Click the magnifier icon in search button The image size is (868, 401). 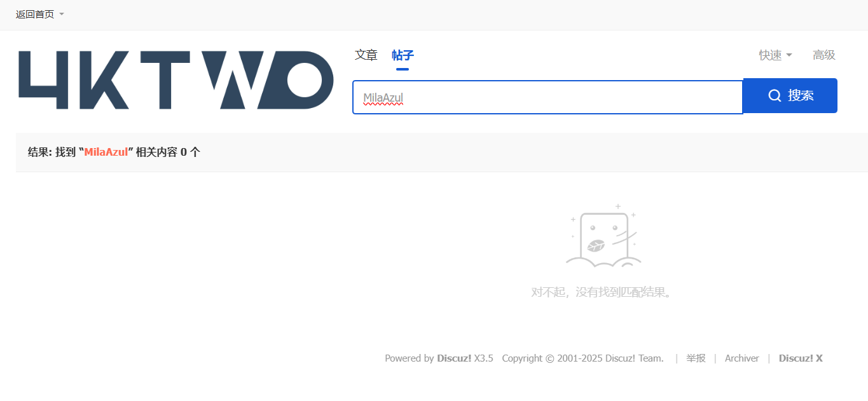775,96
